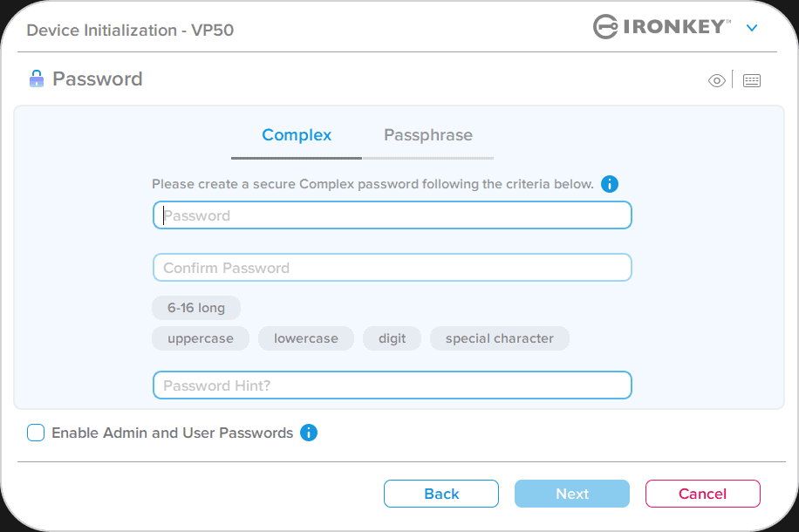The height and width of the screenshot is (532, 799).
Task: Click the Confirm Password field
Action: pos(393,268)
